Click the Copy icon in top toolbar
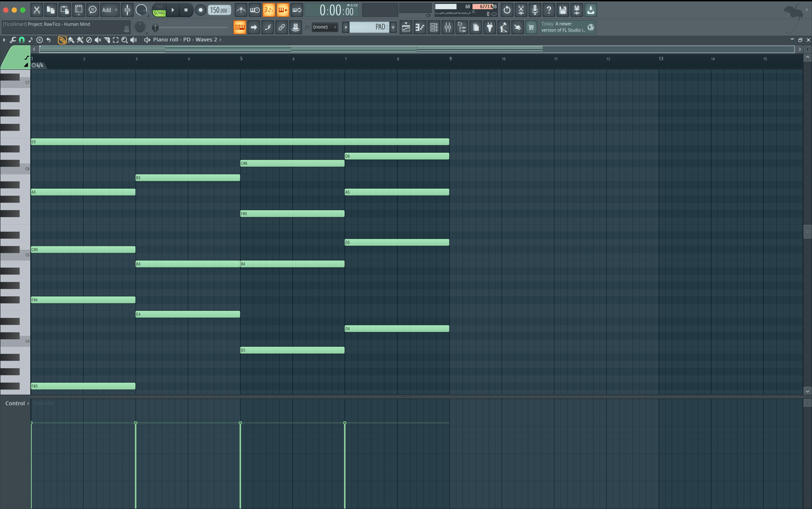The height and width of the screenshot is (509, 812). (50, 10)
